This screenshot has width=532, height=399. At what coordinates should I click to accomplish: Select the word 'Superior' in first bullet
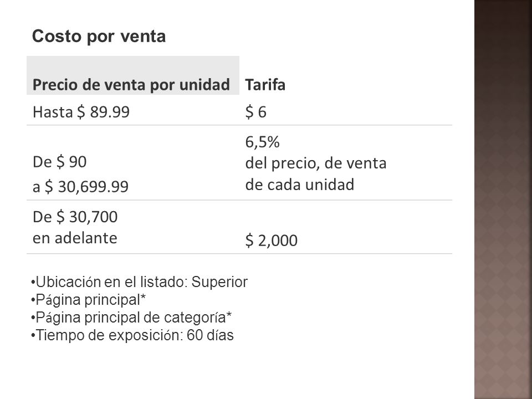(219, 282)
